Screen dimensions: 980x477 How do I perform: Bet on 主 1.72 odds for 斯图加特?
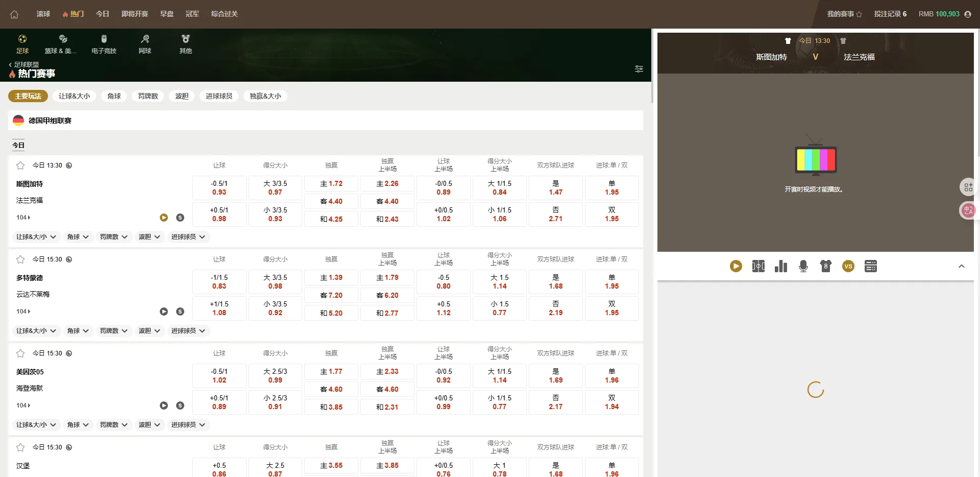[x=331, y=184]
